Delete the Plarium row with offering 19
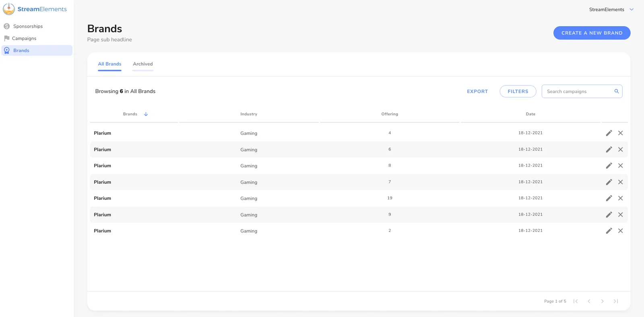Screen dimensions: 644x317 (620, 198)
